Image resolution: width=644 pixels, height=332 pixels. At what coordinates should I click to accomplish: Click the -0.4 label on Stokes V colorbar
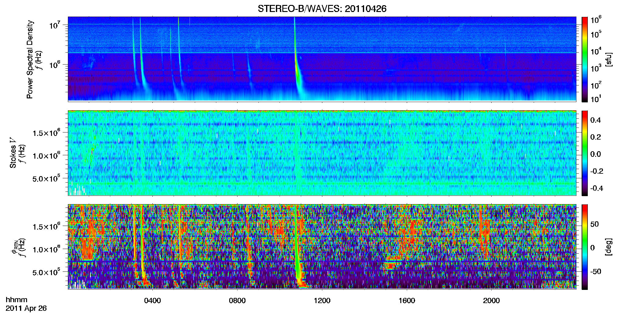pyautogui.click(x=596, y=188)
